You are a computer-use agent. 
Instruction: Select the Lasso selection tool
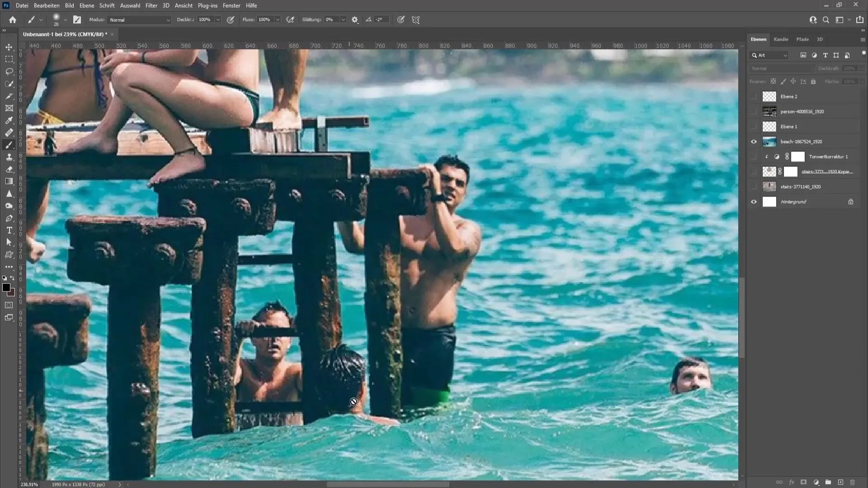tap(9, 71)
